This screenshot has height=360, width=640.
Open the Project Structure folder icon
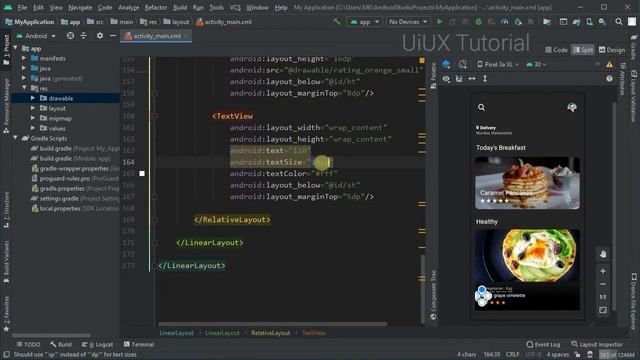[x=547, y=22]
